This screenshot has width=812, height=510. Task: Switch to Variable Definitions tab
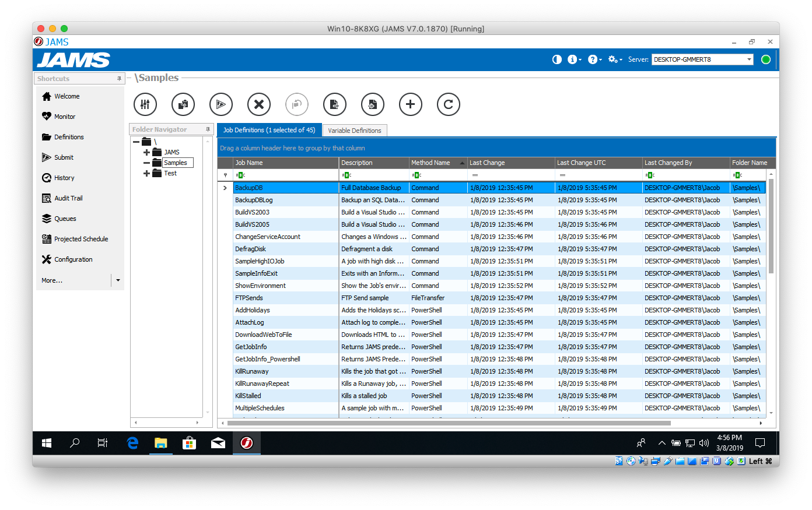point(354,131)
